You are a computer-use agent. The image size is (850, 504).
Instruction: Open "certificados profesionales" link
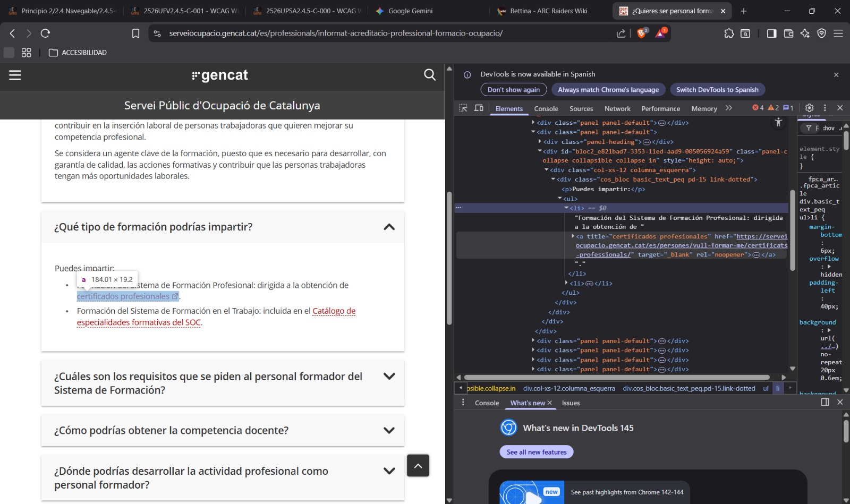tap(124, 296)
